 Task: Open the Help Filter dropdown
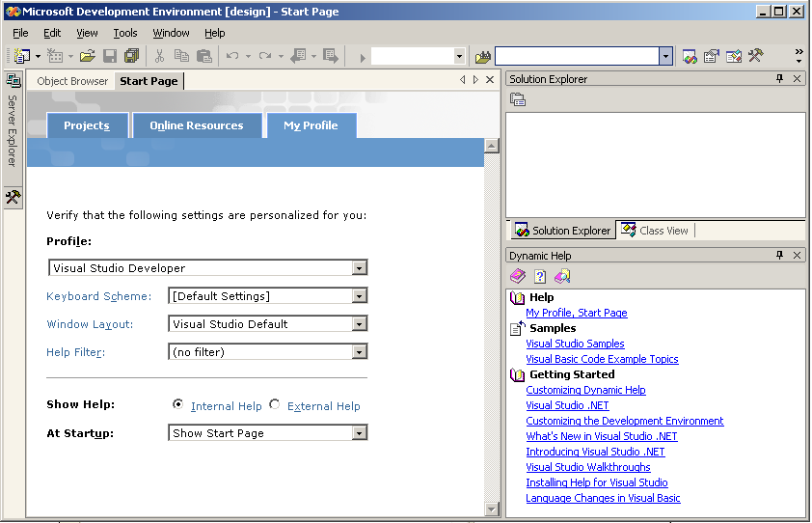pos(359,352)
